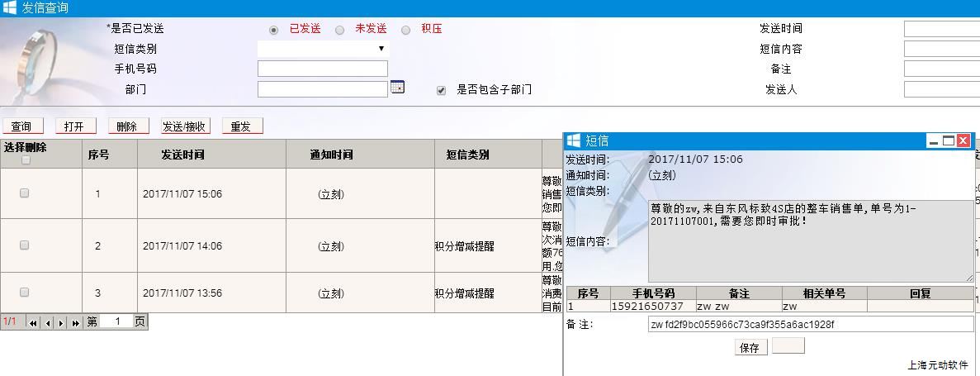Select the 未发送 radio option

340,30
